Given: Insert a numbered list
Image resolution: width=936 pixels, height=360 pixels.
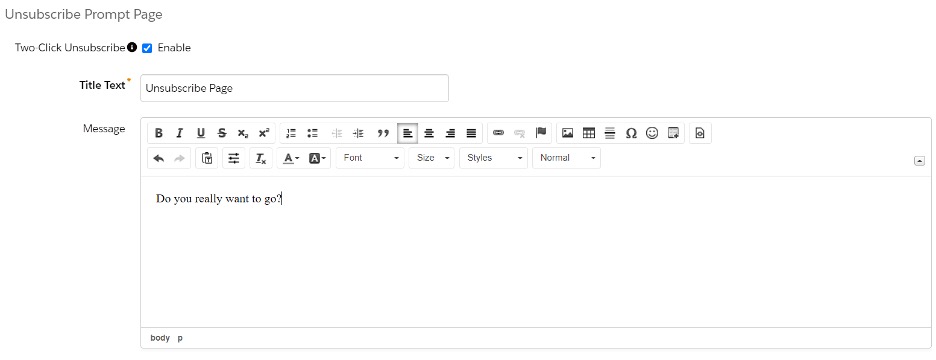Looking at the screenshot, I should click(x=291, y=133).
